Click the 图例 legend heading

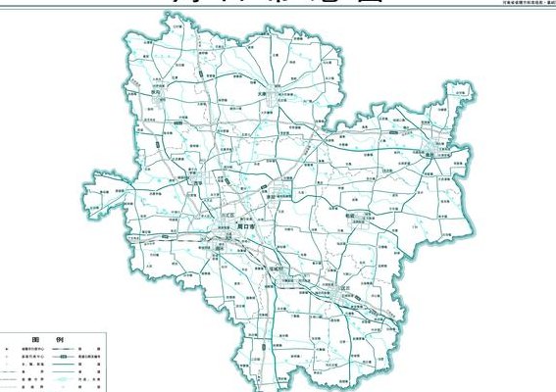point(47,339)
